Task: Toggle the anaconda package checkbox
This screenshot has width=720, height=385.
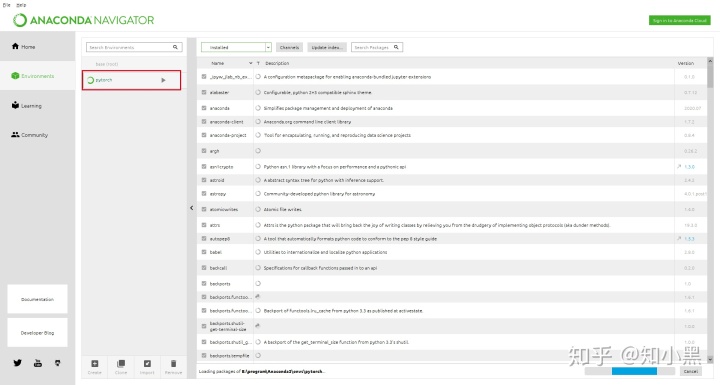Action: tap(204, 108)
